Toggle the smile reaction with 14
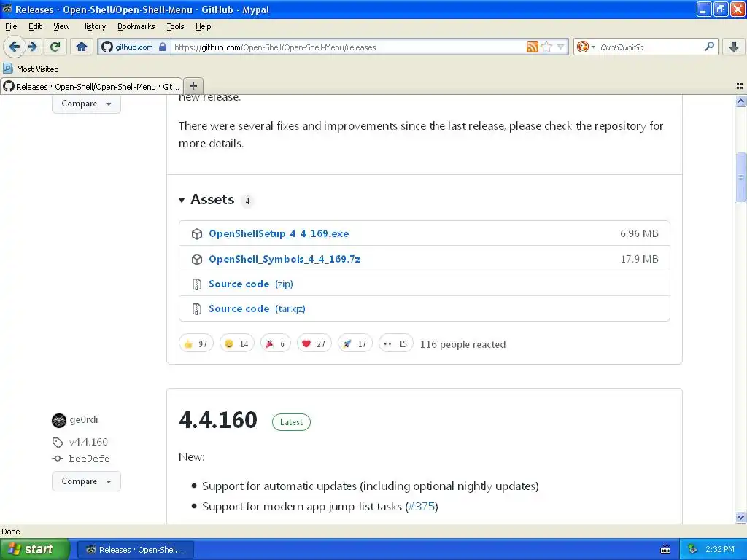The width and height of the screenshot is (747, 560). coord(237,343)
